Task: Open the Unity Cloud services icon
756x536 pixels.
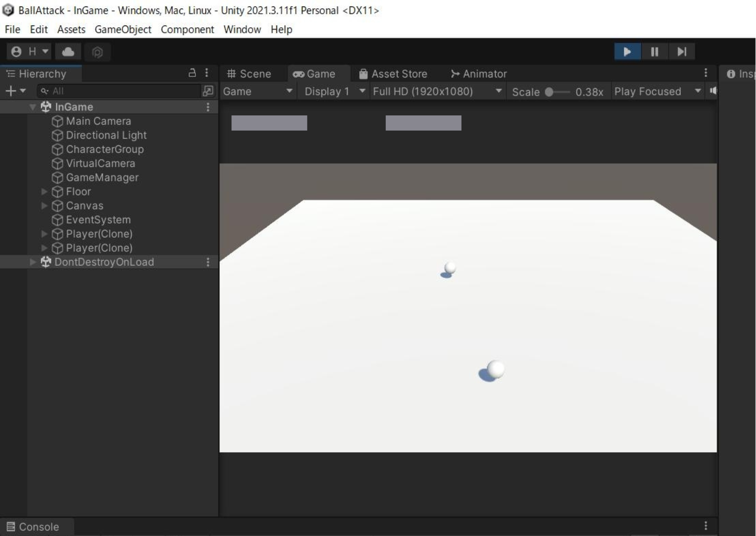Action: (x=68, y=52)
